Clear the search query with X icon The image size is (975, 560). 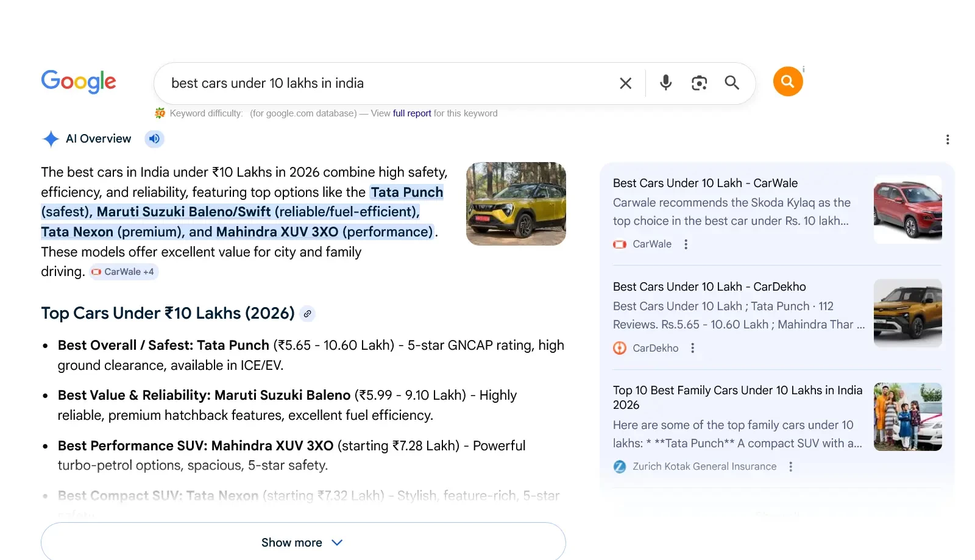pyautogui.click(x=625, y=83)
